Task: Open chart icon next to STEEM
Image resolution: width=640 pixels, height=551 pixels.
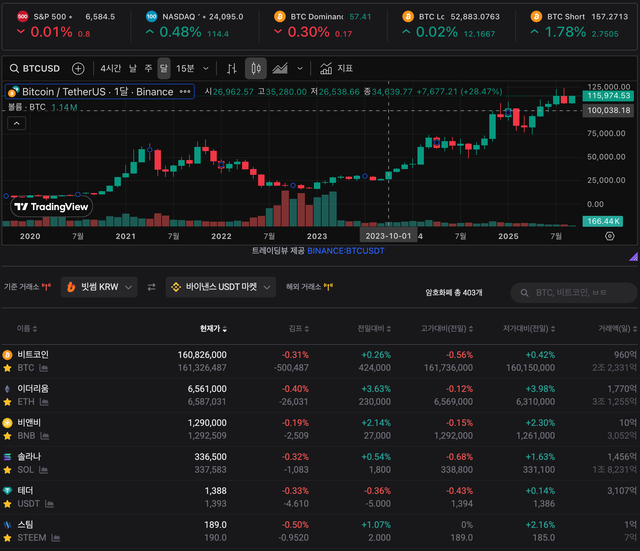Action: [56, 538]
